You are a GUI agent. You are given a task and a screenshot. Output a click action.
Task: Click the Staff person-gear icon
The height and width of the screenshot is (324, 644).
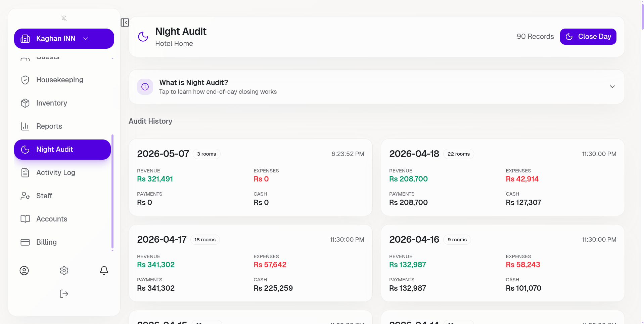click(x=25, y=196)
